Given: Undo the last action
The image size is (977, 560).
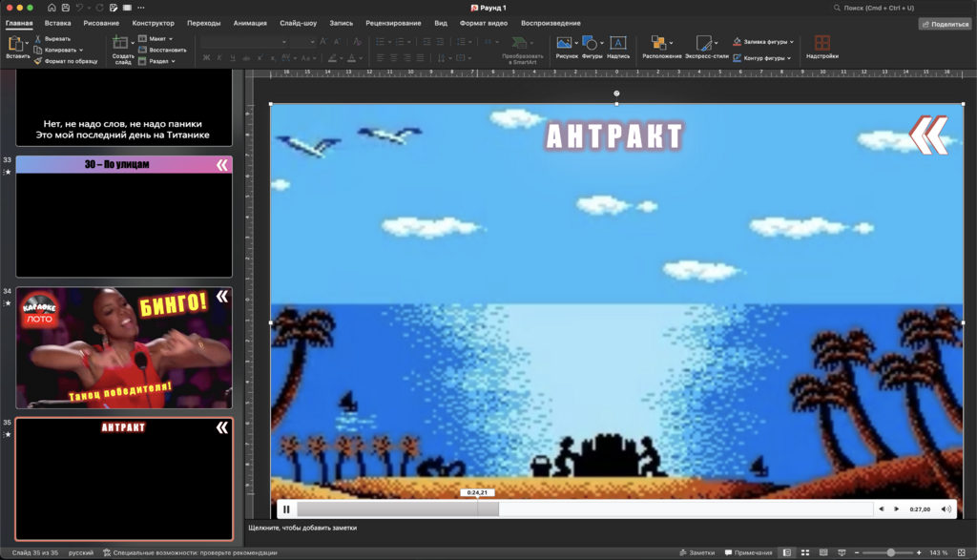Looking at the screenshot, I should point(79,8).
